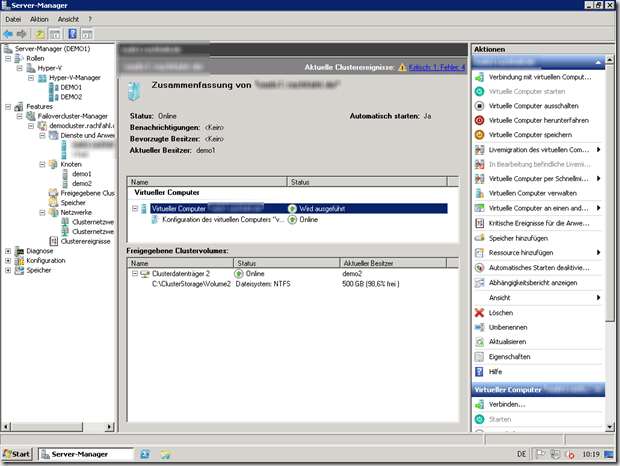Viewport: 620px width, 466px height.
Task: Open the Datei menu
Action: point(13,19)
